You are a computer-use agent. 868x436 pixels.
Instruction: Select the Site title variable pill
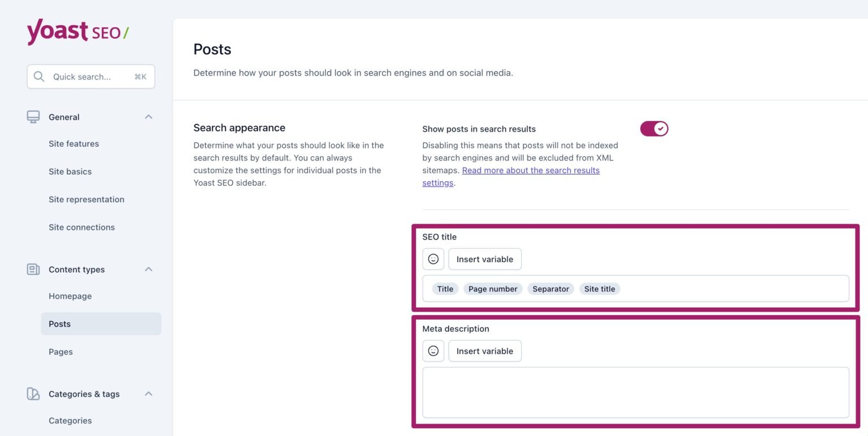(x=599, y=289)
